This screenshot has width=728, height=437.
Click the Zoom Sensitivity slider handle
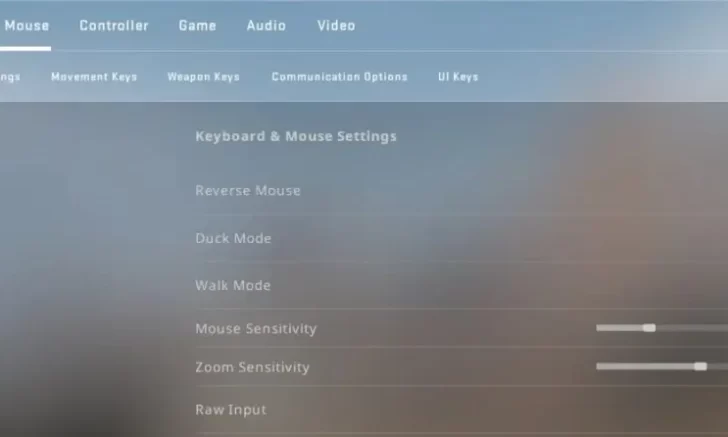pos(700,366)
